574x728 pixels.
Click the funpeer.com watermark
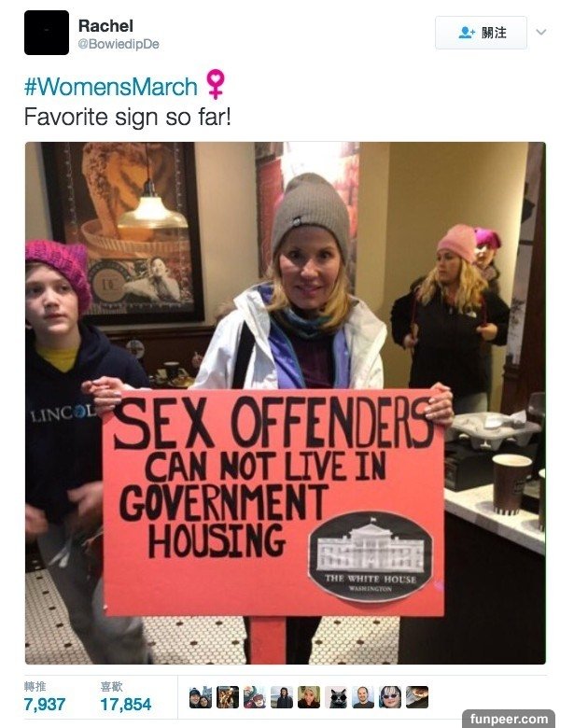pos(509,719)
